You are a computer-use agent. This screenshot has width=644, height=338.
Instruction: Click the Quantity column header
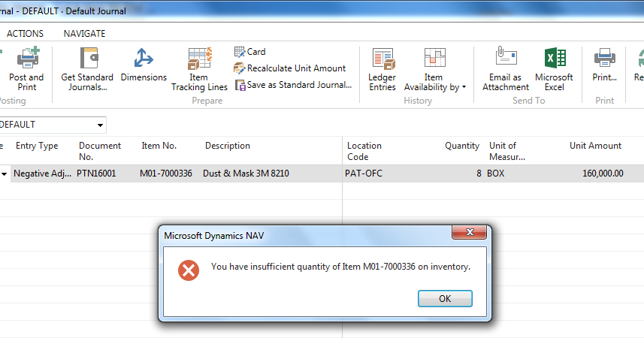tap(462, 146)
